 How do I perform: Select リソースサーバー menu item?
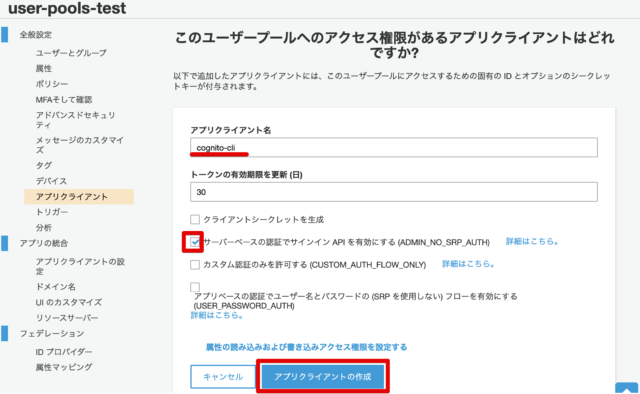click(67, 318)
